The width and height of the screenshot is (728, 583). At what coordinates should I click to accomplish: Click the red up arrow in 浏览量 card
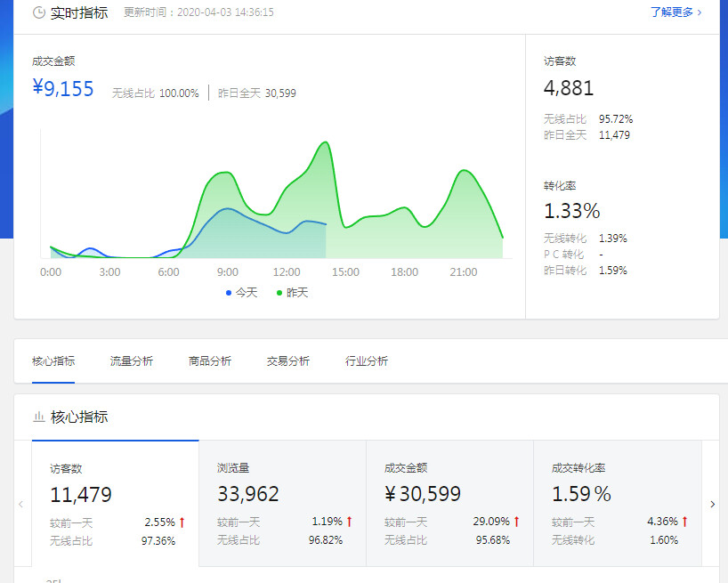pyautogui.click(x=349, y=522)
